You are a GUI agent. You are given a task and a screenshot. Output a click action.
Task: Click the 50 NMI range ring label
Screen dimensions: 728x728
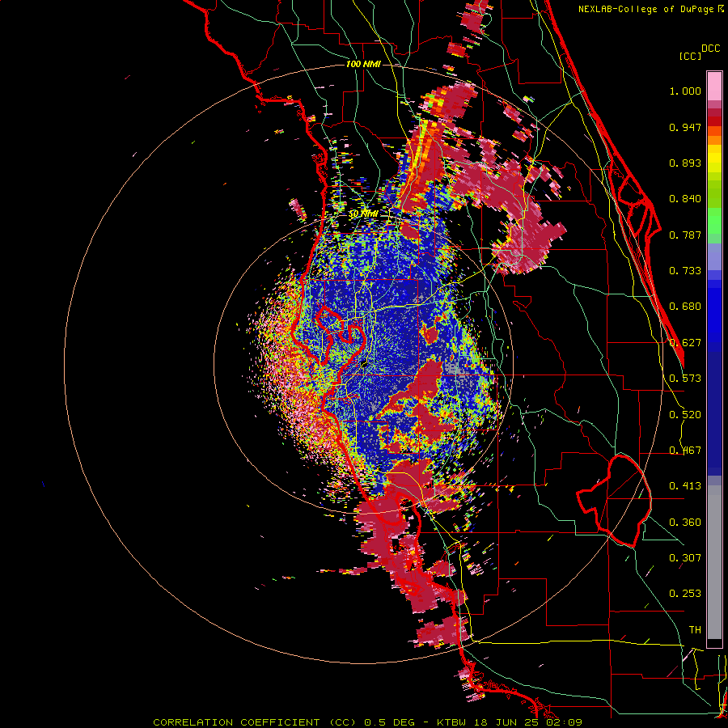click(x=363, y=214)
